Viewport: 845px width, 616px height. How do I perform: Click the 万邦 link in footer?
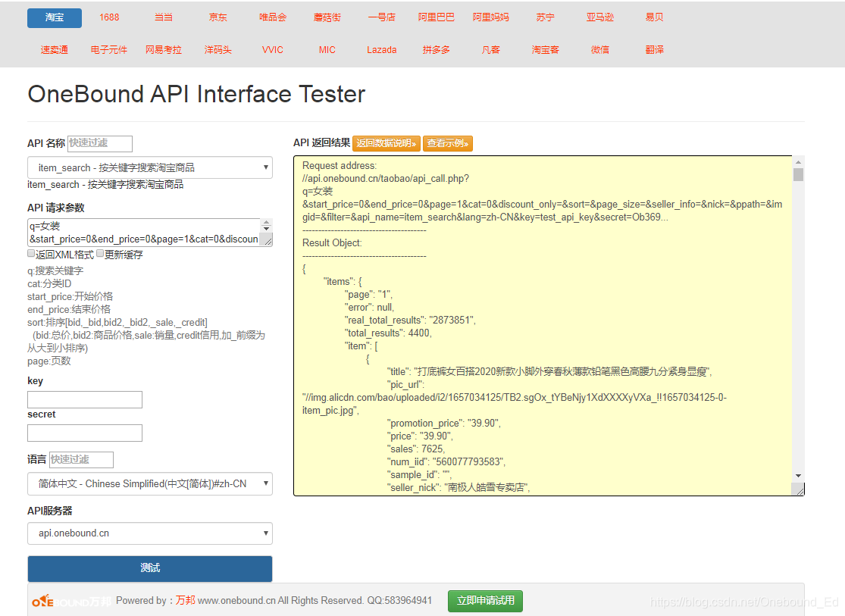point(186,600)
